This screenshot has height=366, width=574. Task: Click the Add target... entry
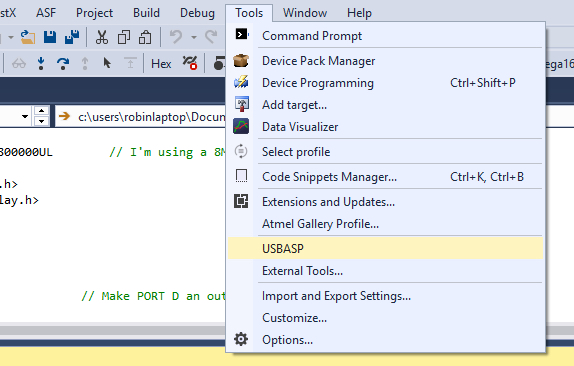[x=385, y=105]
